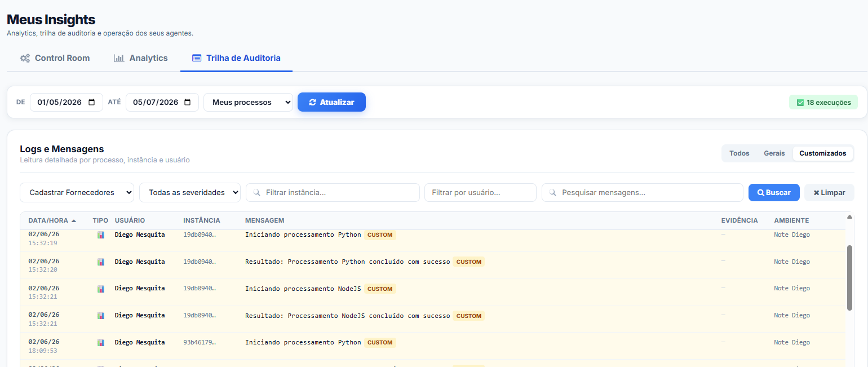Click instance 93b46179 in the 18:09:53 row
This screenshot has width=868, height=367.
(200, 342)
